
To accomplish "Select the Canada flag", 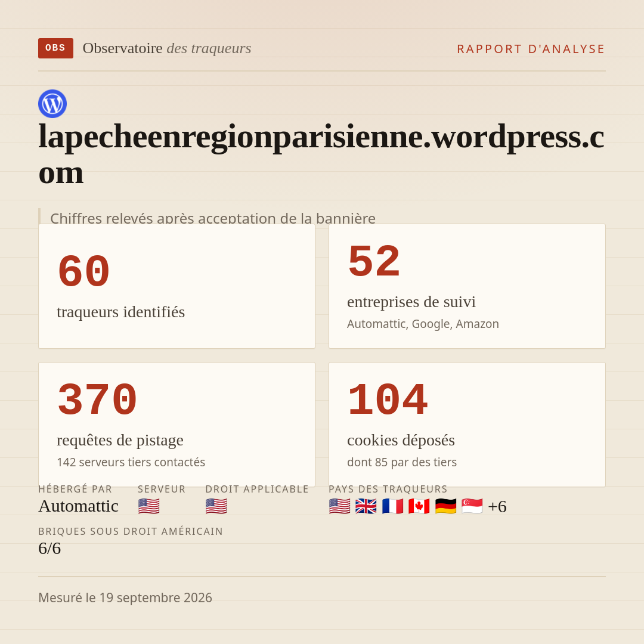I will tap(419, 506).
